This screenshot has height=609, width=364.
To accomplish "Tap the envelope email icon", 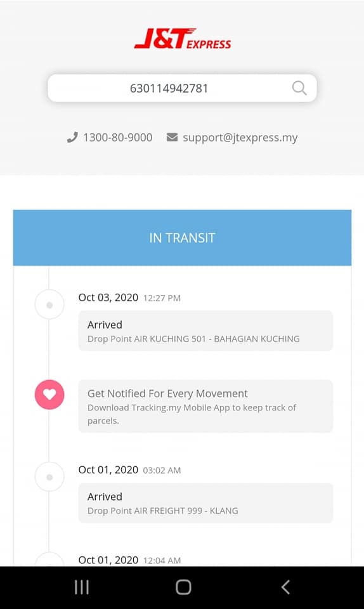I will [172, 137].
